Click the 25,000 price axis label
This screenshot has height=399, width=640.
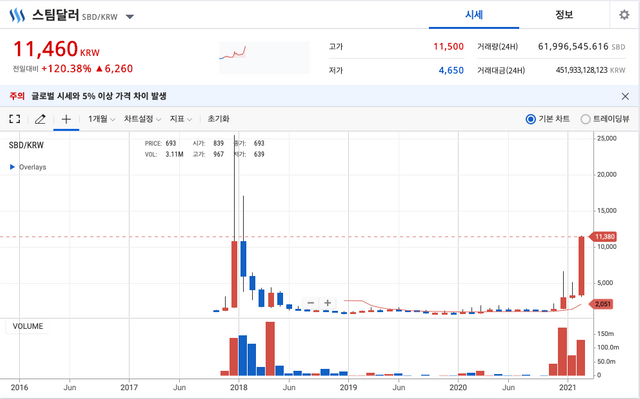click(607, 138)
